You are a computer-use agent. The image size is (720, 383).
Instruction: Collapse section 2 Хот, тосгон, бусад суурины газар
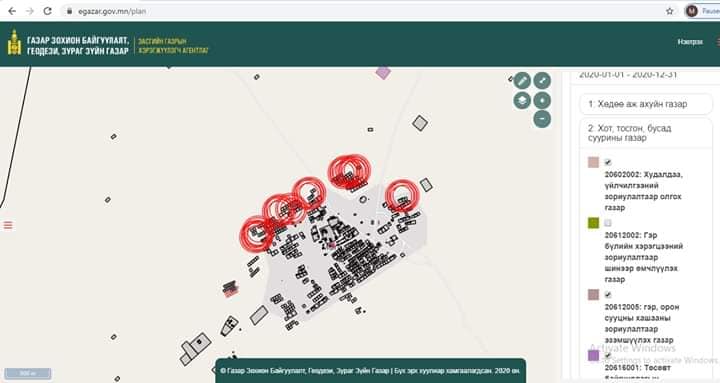click(x=646, y=133)
